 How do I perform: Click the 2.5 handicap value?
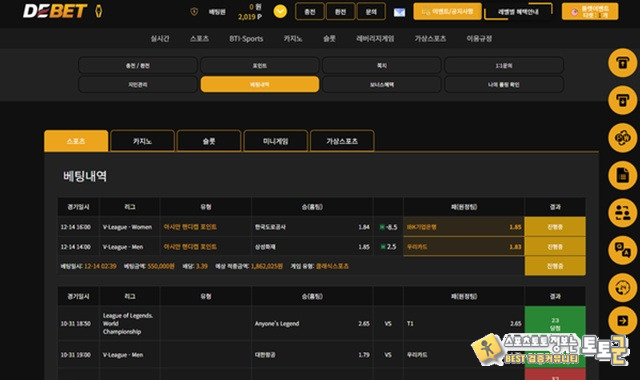[x=391, y=247]
